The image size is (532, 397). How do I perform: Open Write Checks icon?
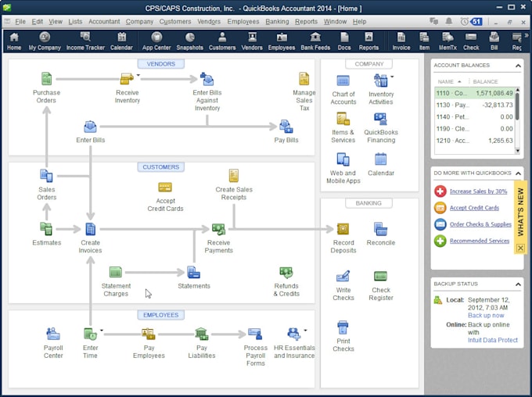click(x=343, y=276)
